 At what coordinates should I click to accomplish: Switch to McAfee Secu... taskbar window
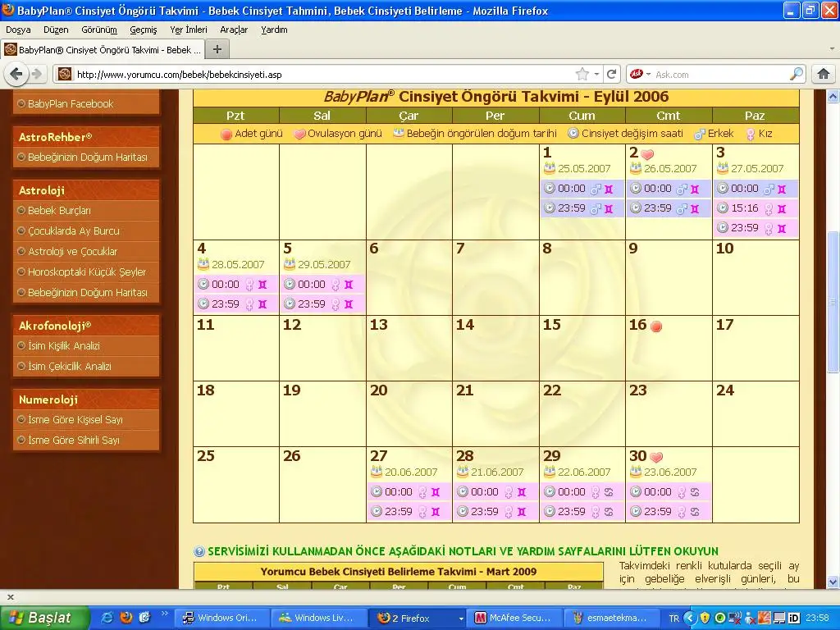[516, 618]
